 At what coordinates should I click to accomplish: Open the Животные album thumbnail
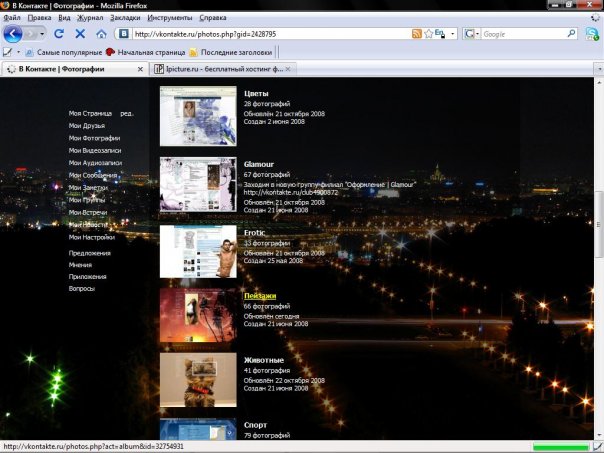[x=198, y=380]
